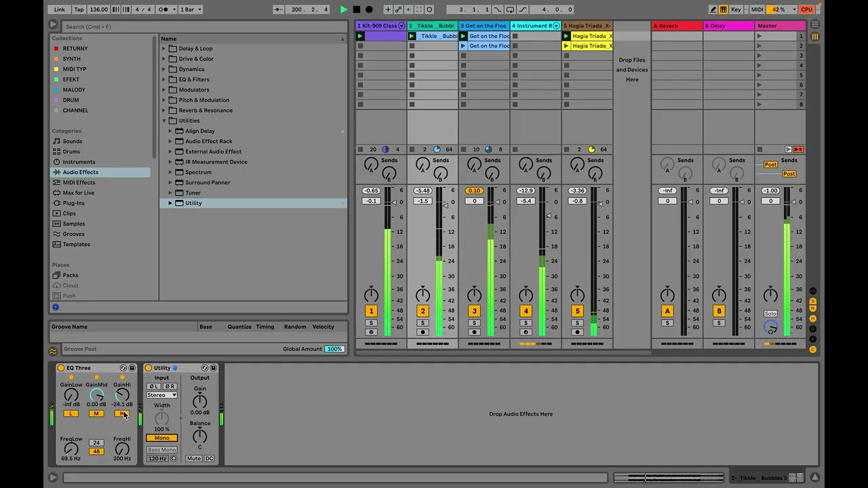Click the Link button
Screen dimensions: 868x488
(60, 9)
